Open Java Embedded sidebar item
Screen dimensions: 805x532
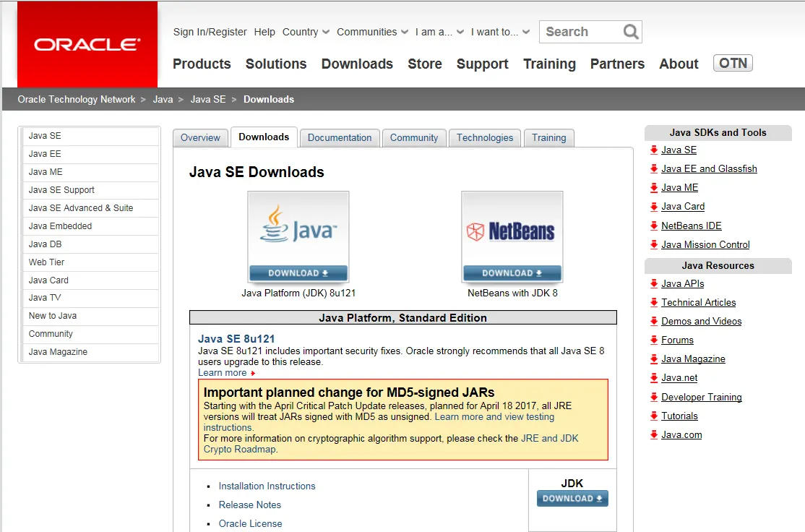tap(90, 226)
